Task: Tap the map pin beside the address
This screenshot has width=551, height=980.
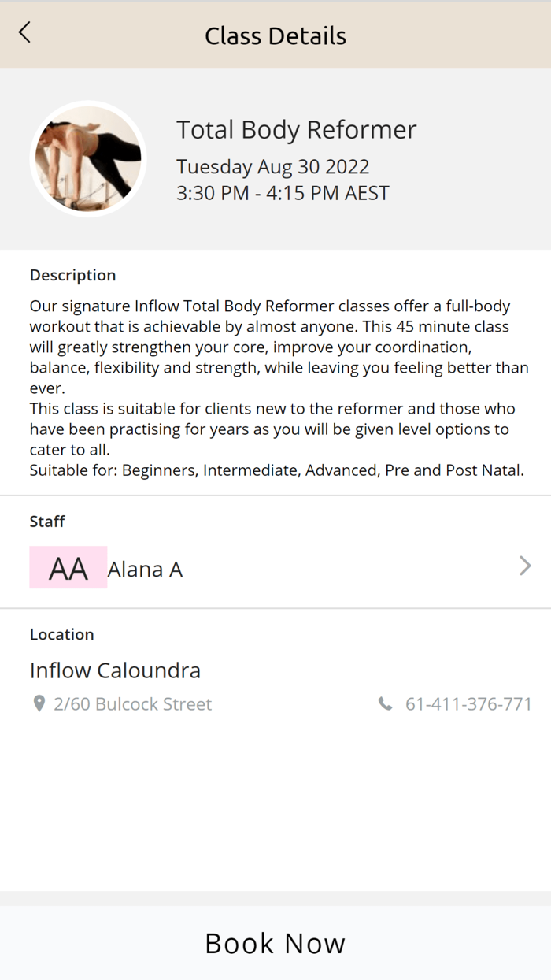Action: 39,703
